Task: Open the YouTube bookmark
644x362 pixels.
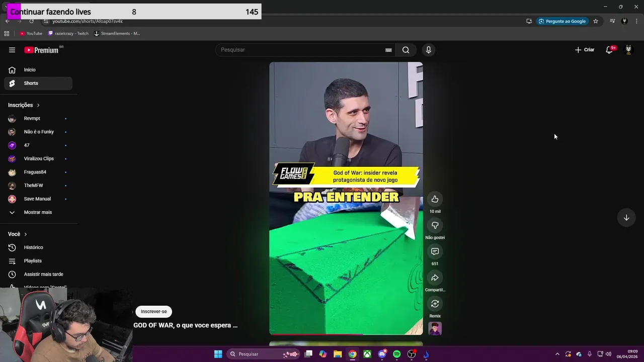Action: 31,34
